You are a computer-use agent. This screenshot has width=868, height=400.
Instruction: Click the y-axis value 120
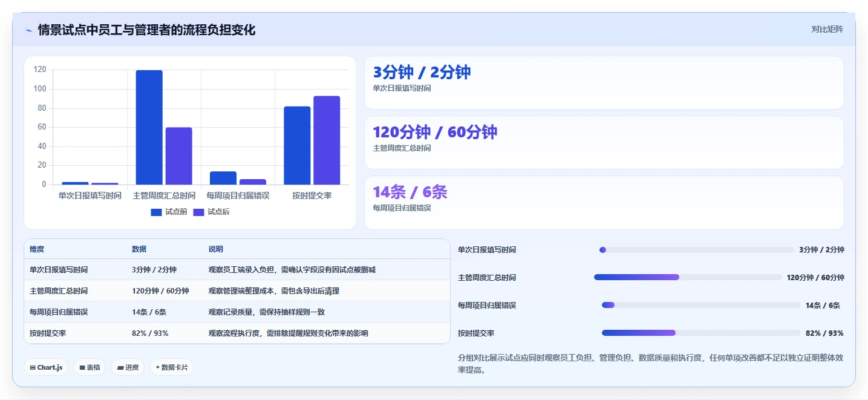click(x=40, y=70)
